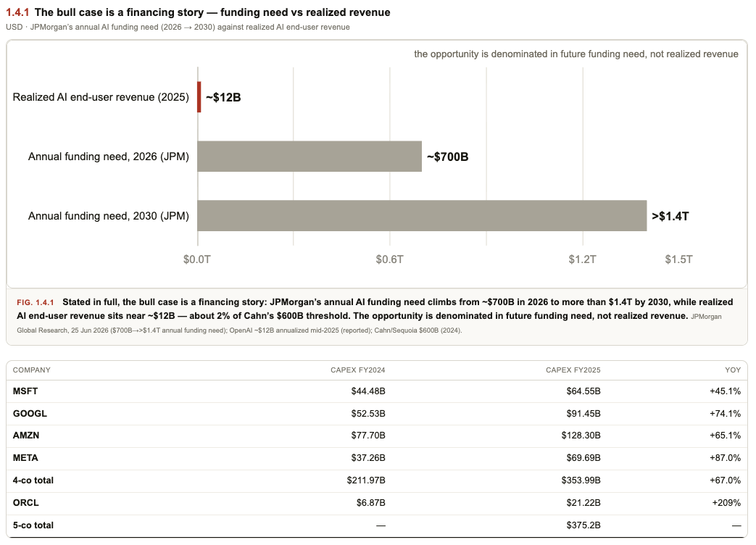756x545 pixels.
Task: Click the '~$12B' bar value label
Action: click(x=223, y=97)
